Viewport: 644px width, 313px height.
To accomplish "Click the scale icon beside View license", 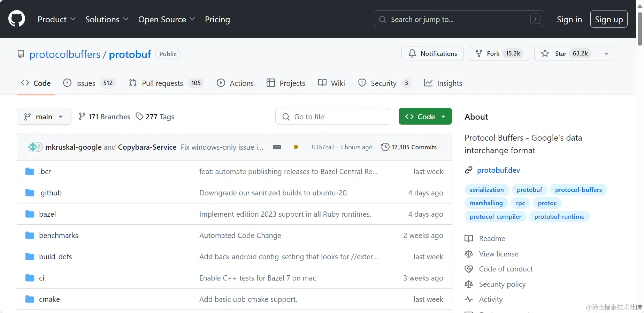I will coord(469,254).
